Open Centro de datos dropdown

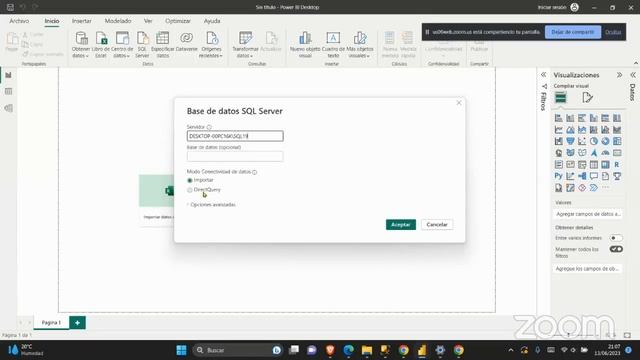point(122,44)
